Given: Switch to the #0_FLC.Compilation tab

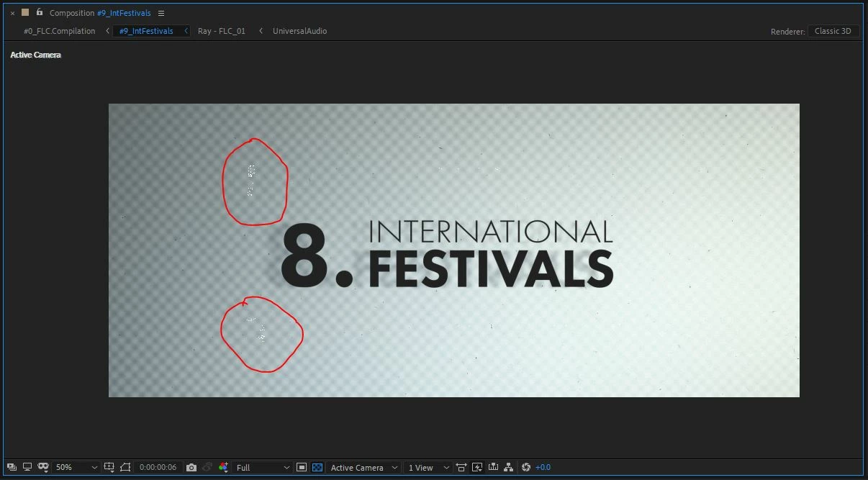Looking at the screenshot, I should (59, 31).
